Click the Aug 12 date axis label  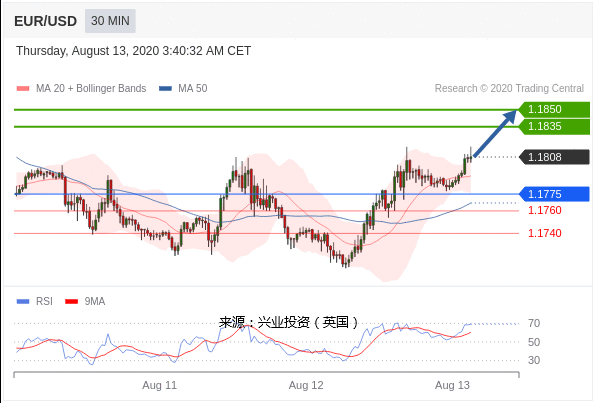click(x=306, y=385)
